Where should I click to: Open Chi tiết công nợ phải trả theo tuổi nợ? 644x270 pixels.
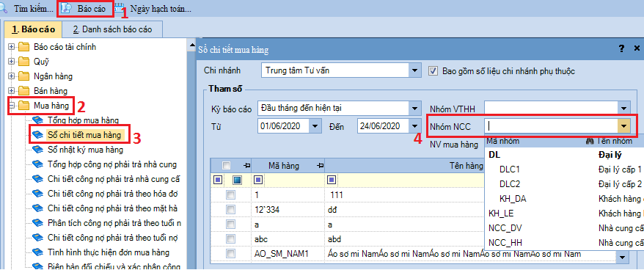pos(112,238)
